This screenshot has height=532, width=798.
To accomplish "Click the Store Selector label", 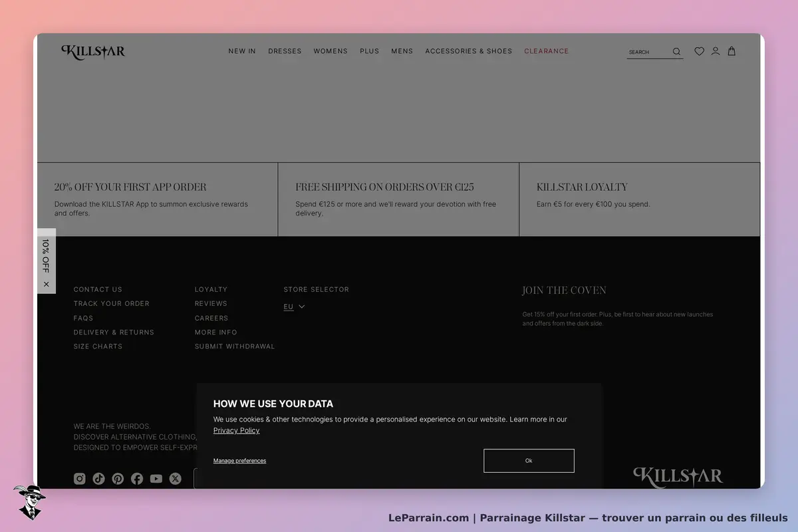I will [316, 289].
